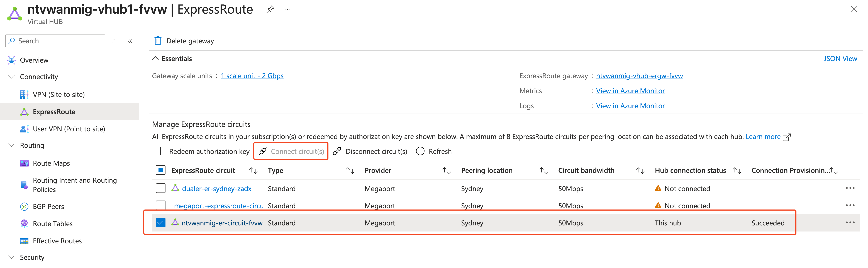868x268 pixels.
Task: Open VPN (Site to site)
Action: click(x=59, y=94)
